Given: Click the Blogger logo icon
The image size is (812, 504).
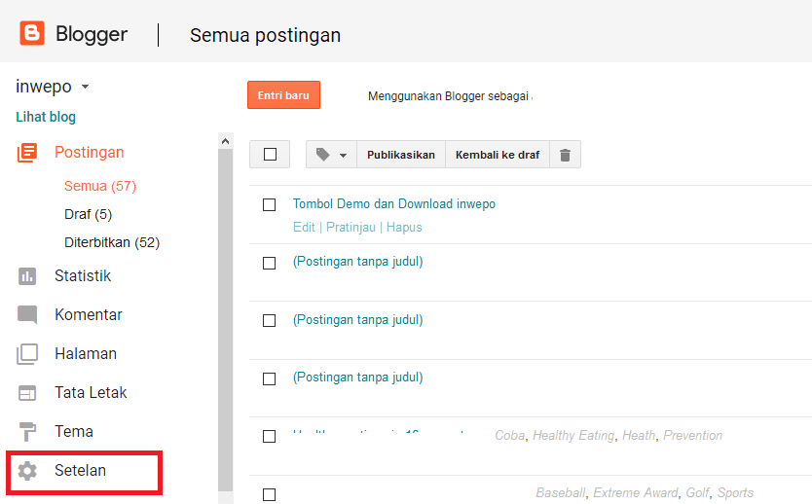Looking at the screenshot, I should pyautogui.click(x=32, y=34).
